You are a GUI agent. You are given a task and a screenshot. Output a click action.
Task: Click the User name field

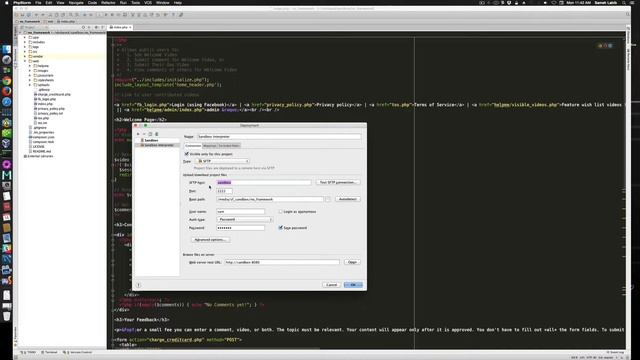(240, 211)
